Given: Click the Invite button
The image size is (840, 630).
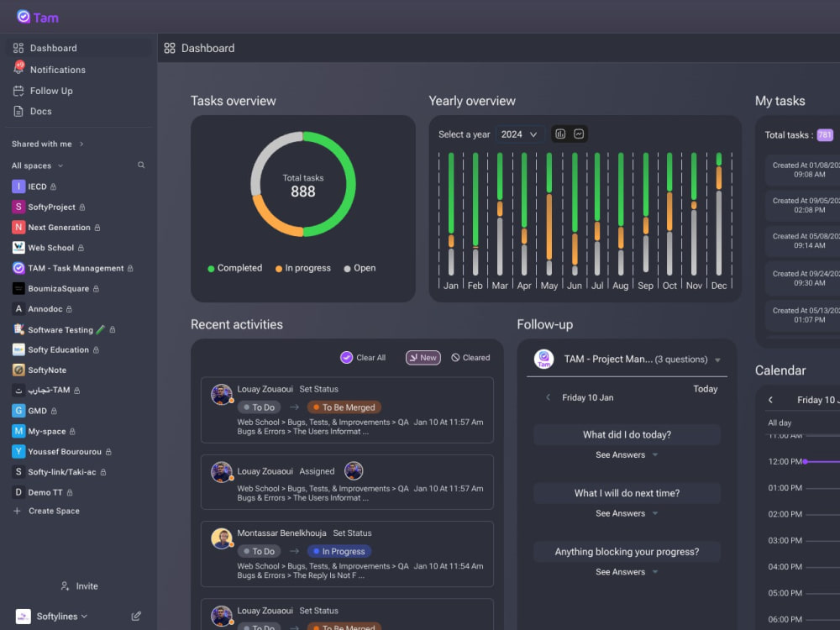Looking at the screenshot, I should coord(79,586).
